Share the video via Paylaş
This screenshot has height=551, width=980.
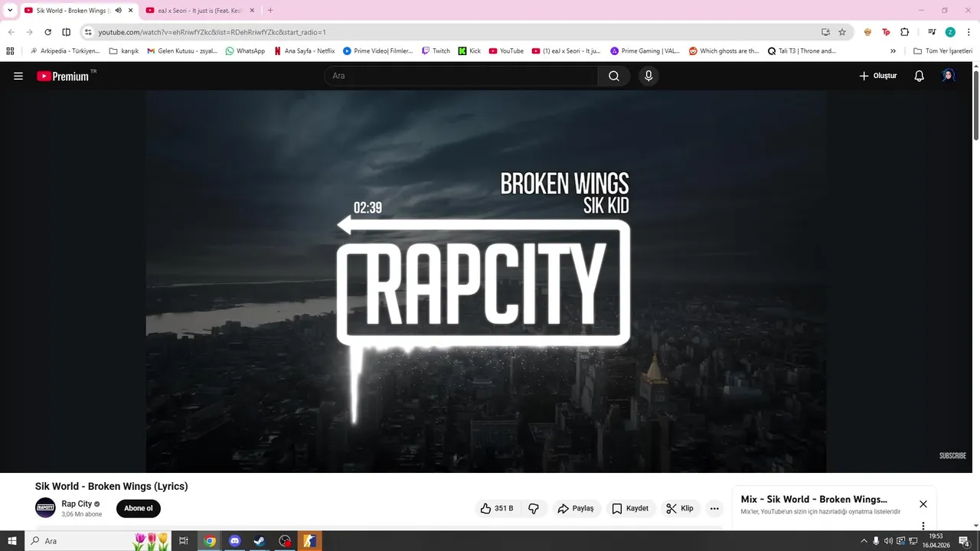click(x=576, y=508)
